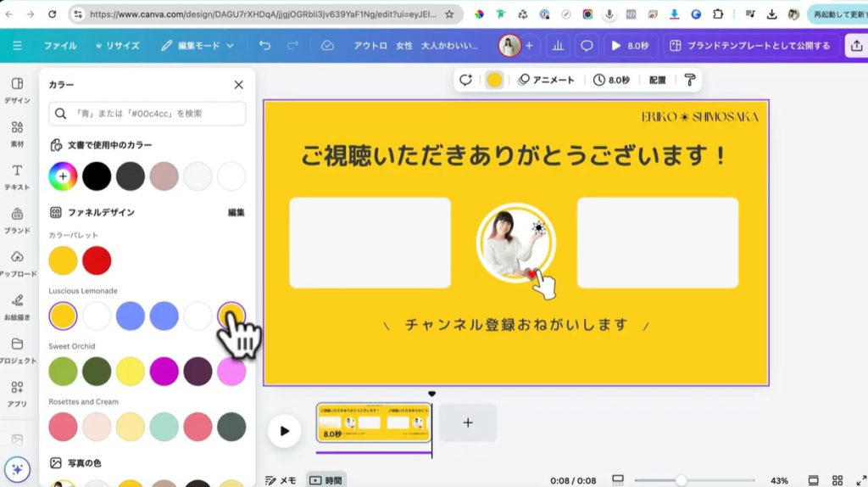Click the copy style paint roller icon
Image resolution: width=868 pixels, height=487 pixels.
690,80
